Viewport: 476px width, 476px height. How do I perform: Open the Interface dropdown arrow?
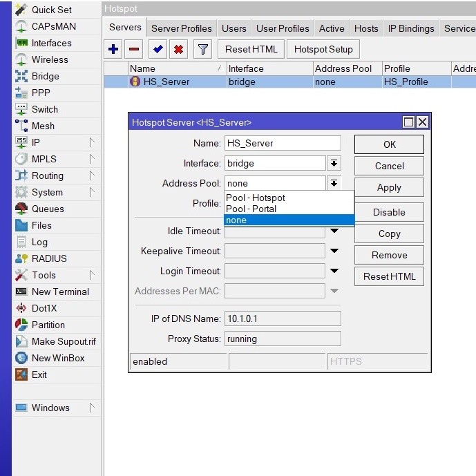pos(334,163)
